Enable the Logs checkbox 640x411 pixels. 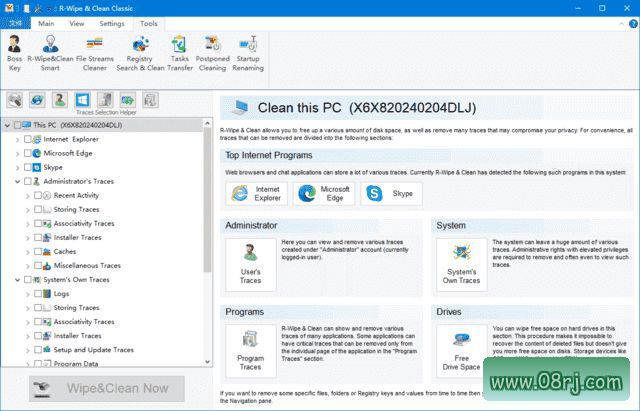(38, 294)
